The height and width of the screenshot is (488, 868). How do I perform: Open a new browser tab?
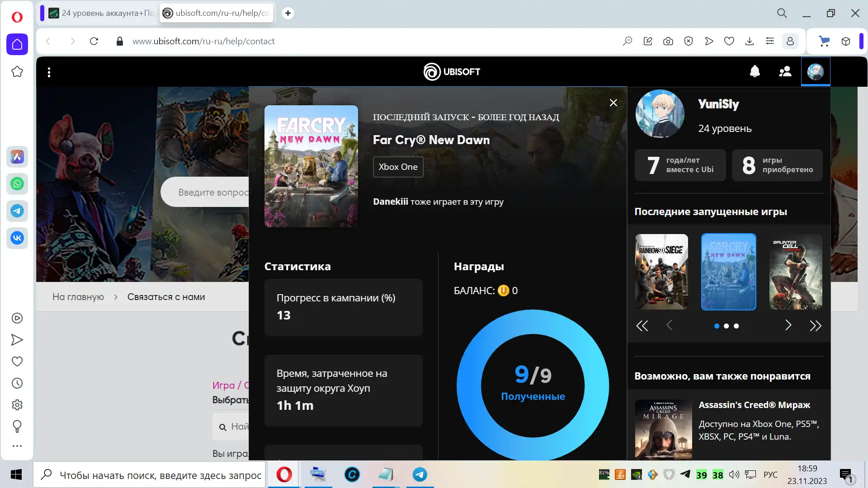(x=288, y=13)
